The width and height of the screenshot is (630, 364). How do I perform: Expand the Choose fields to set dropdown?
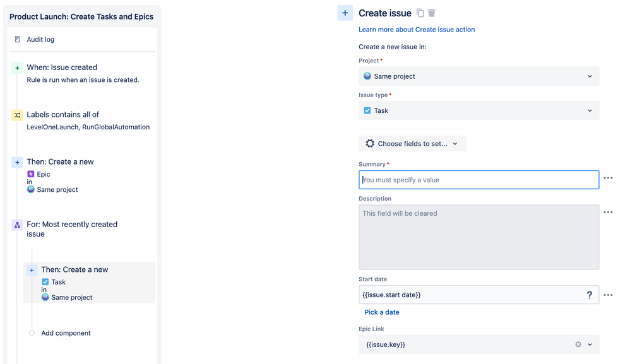[x=412, y=144]
